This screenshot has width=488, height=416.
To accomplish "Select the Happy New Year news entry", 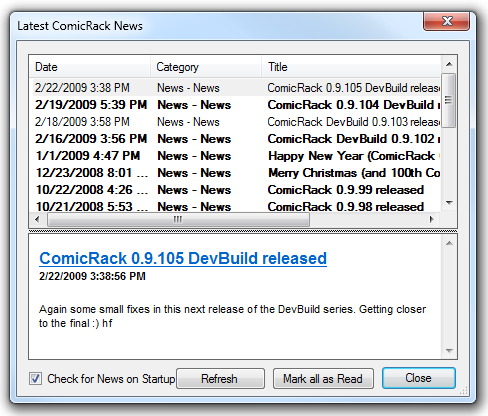I will (x=235, y=156).
